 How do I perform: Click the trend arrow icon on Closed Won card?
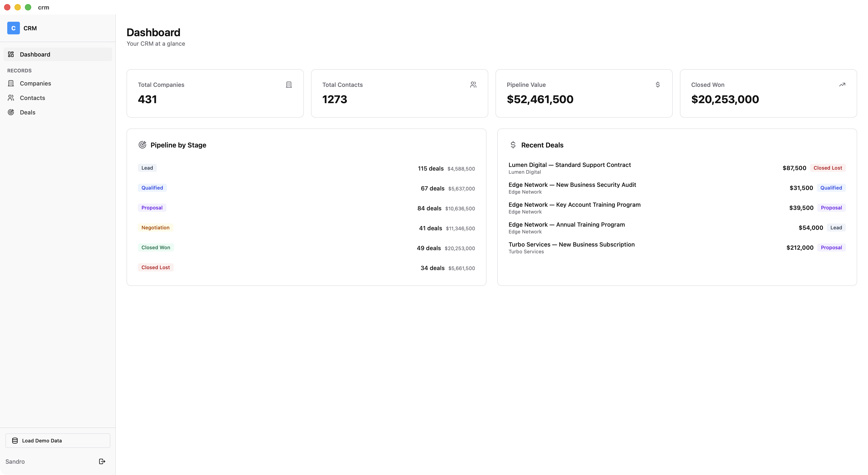(842, 85)
